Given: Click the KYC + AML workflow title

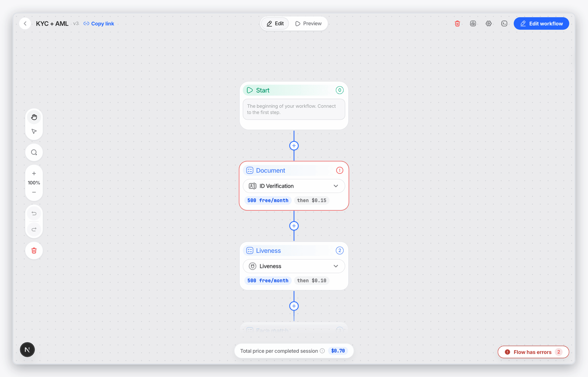Looking at the screenshot, I should click(x=52, y=24).
